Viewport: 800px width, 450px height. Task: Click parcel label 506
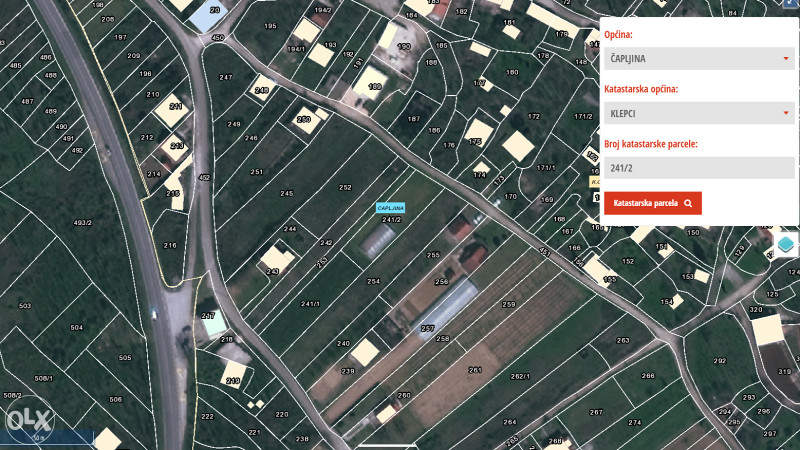pos(115,399)
